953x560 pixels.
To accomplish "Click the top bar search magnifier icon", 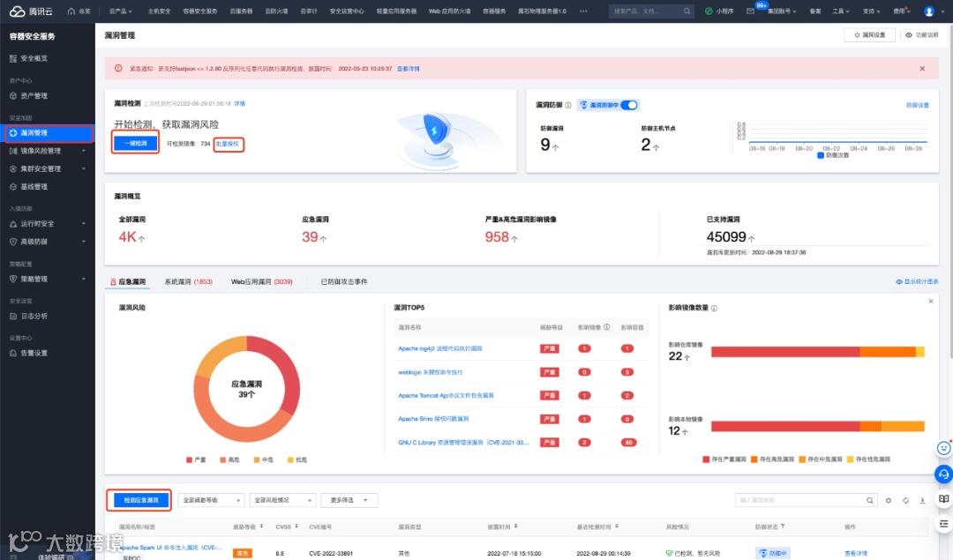I will click(x=687, y=11).
